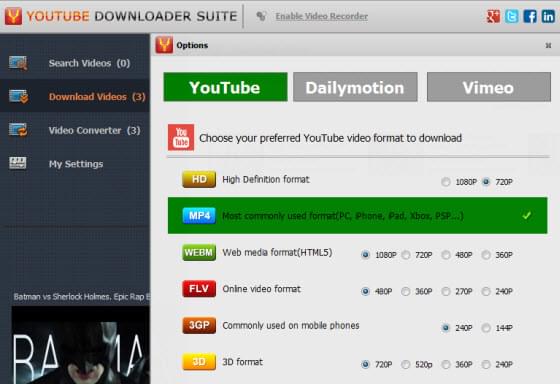Image resolution: width=560 pixels, height=384 pixels.
Task: Select 240P for 3GP mobile format
Action: click(x=445, y=328)
